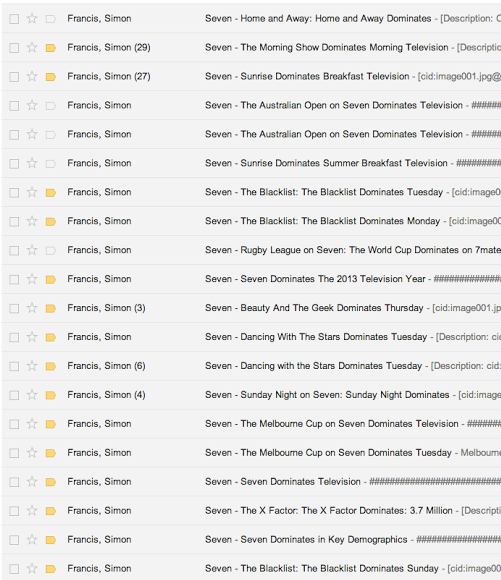This screenshot has height=580, width=501.
Task: Check the Blacklist Dominates Monday email
Action: pyautogui.click(x=14, y=222)
